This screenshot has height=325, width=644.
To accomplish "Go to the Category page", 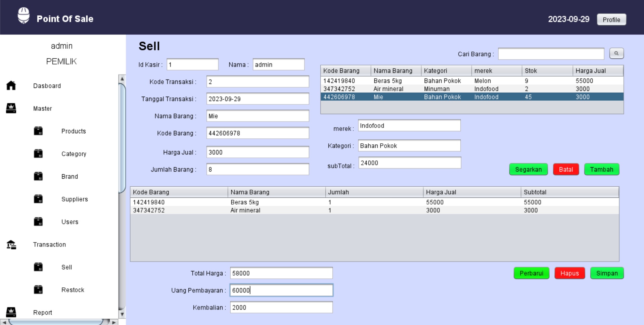I will click(74, 154).
